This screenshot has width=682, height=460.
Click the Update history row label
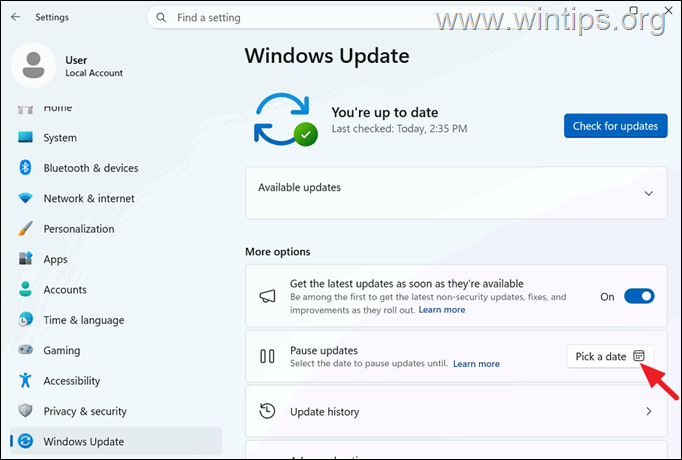point(325,412)
